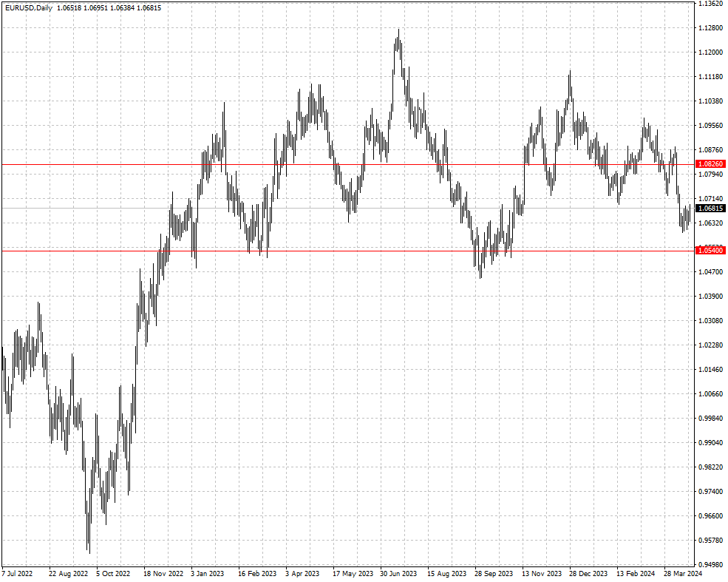Click the 1.04700 price scale label
Image resolution: width=728 pixels, height=582 pixels.
point(710,271)
